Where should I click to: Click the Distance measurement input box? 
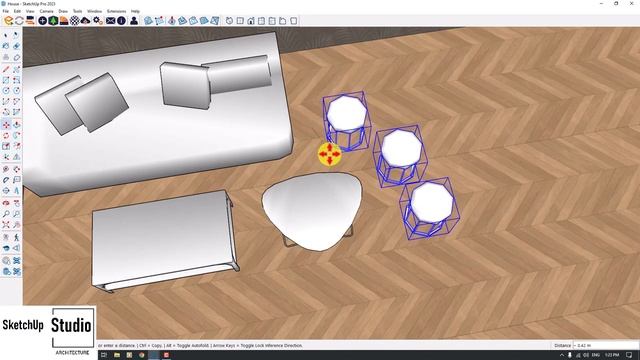tap(605, 345)
